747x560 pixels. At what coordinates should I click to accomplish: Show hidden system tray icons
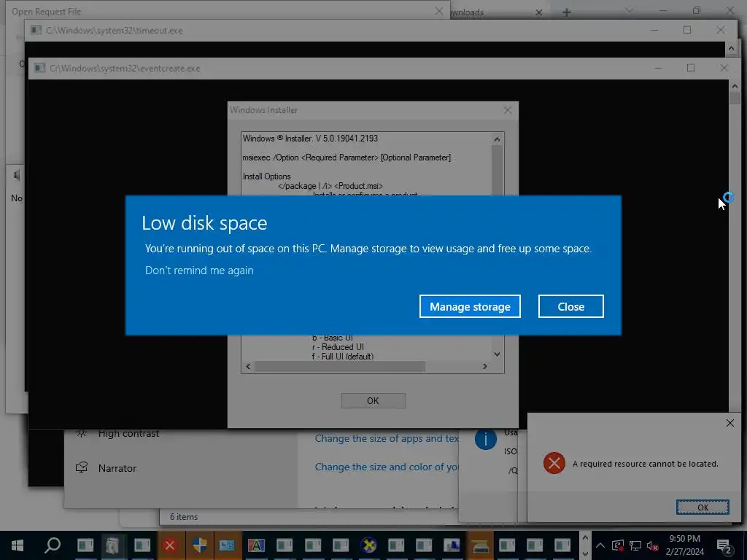(x=600, y=545)
